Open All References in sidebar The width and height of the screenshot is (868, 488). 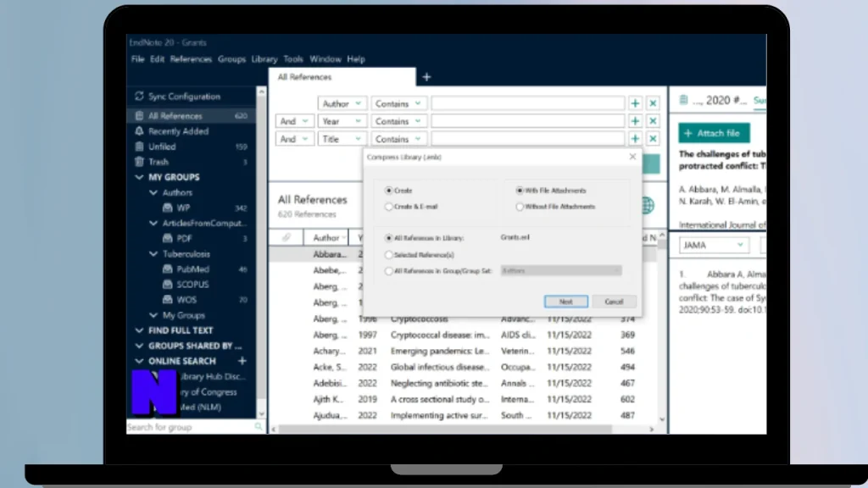tap(192, 115)
